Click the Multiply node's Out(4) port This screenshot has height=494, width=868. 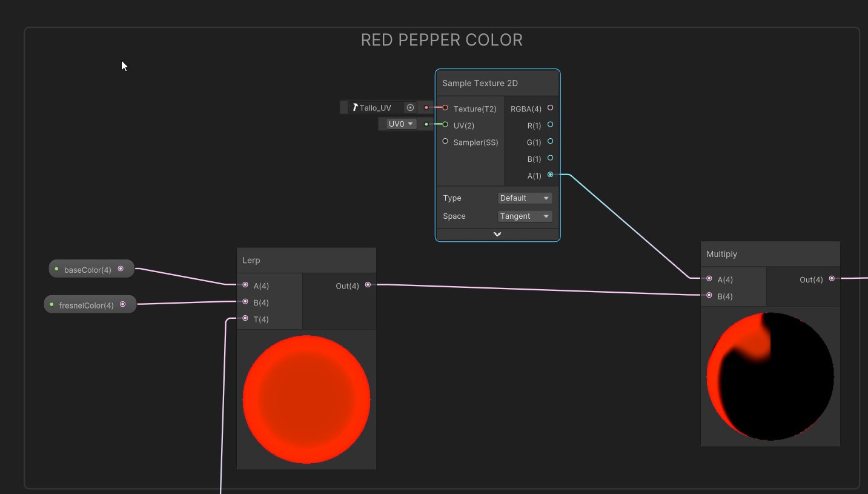[832, 278]
